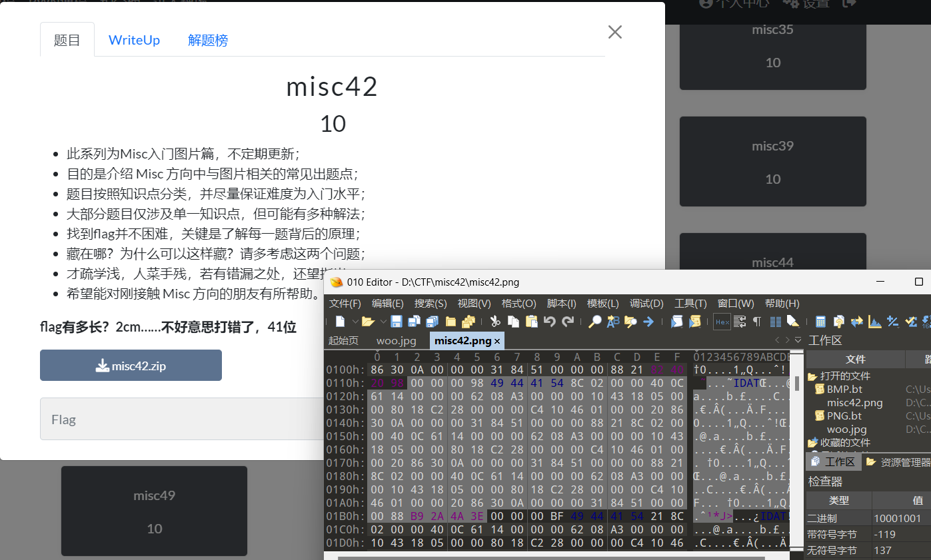Select BMP.bt in the workspace tree

tap(844, 389)
